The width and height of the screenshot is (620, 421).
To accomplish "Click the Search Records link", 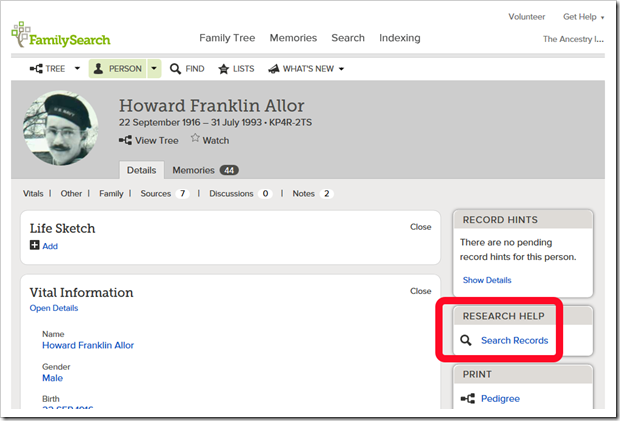I will [x=514, y=340].
